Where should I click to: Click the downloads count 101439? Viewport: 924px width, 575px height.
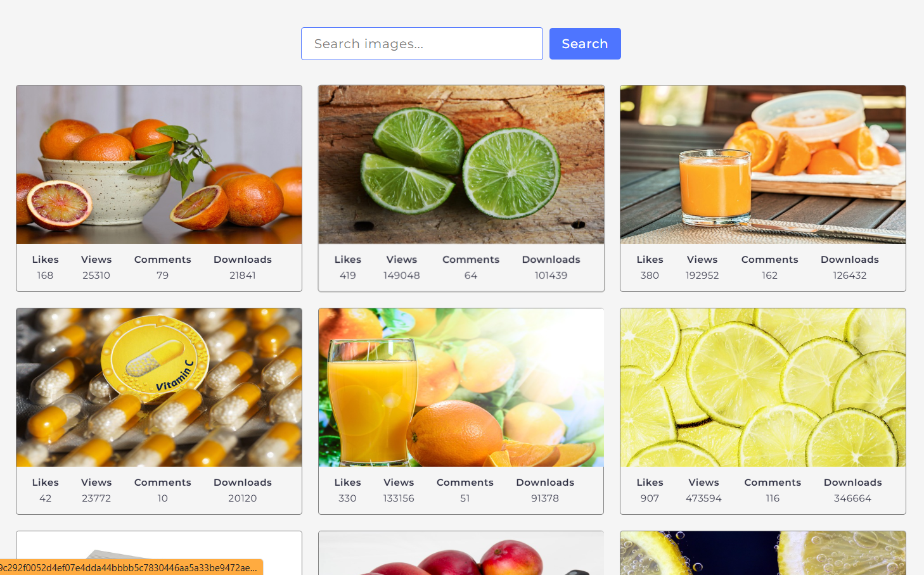point(551,275)
